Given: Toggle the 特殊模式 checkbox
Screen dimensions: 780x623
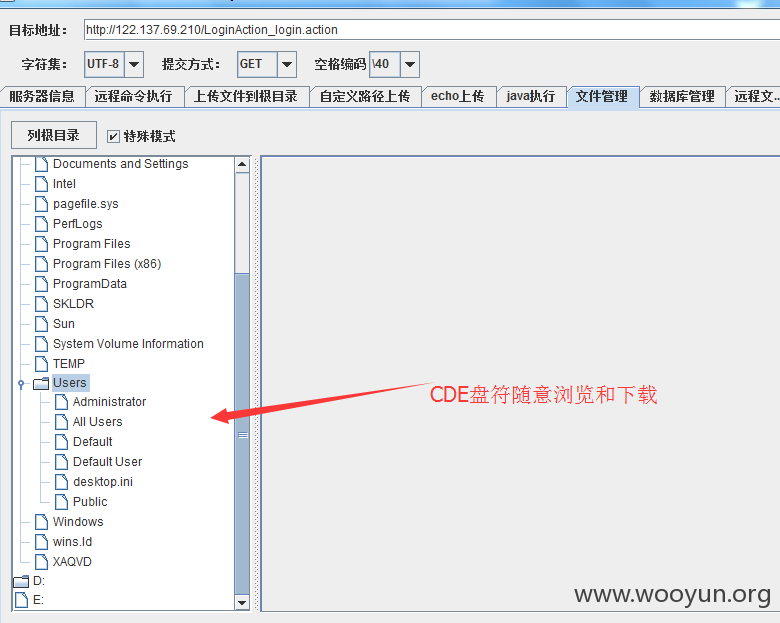Looking at the screenshot, I should pos(113,136).
